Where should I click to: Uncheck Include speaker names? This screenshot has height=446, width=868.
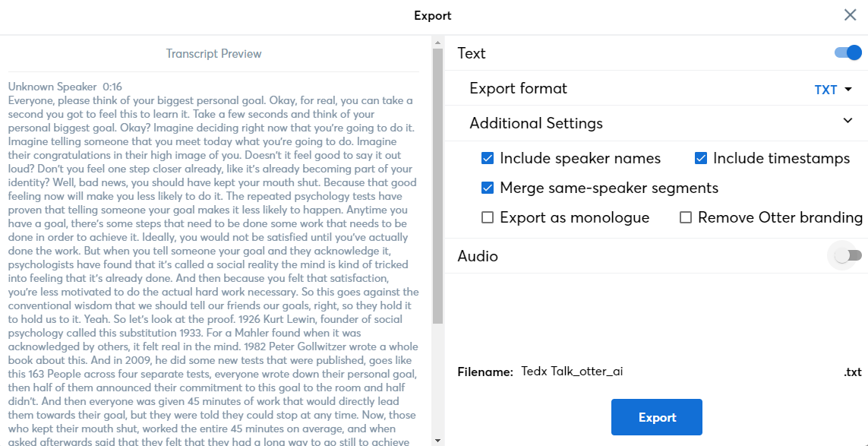click(x=488, y=159)
